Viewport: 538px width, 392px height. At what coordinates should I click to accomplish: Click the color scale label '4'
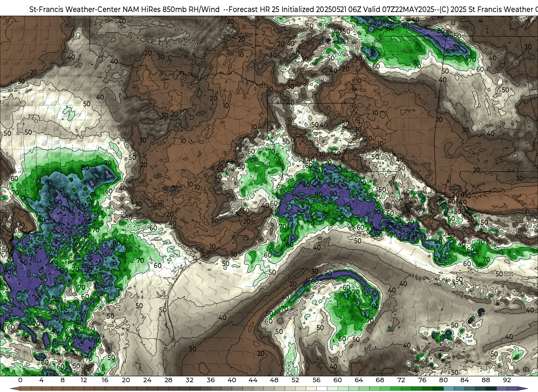point(41,380)
